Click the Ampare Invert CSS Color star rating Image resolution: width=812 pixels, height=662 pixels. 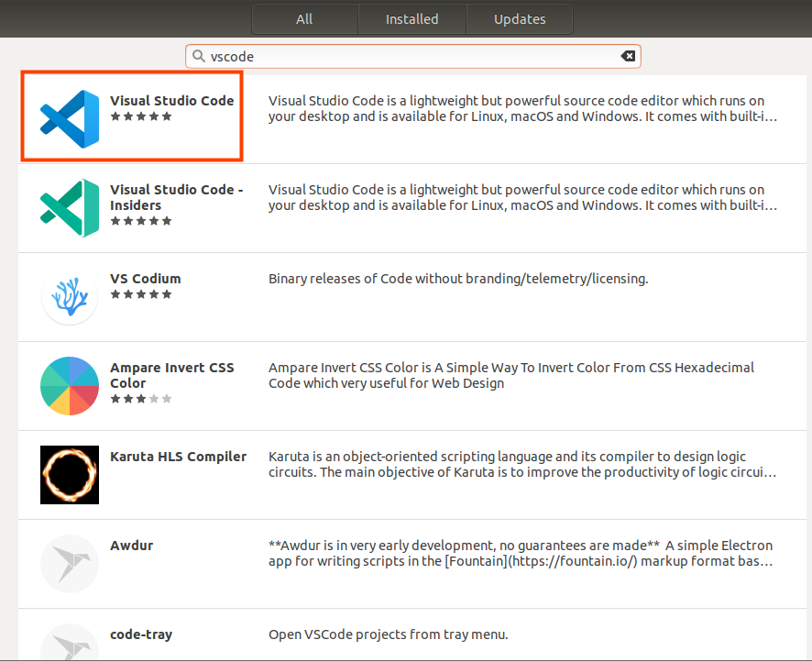click(141, 399)
